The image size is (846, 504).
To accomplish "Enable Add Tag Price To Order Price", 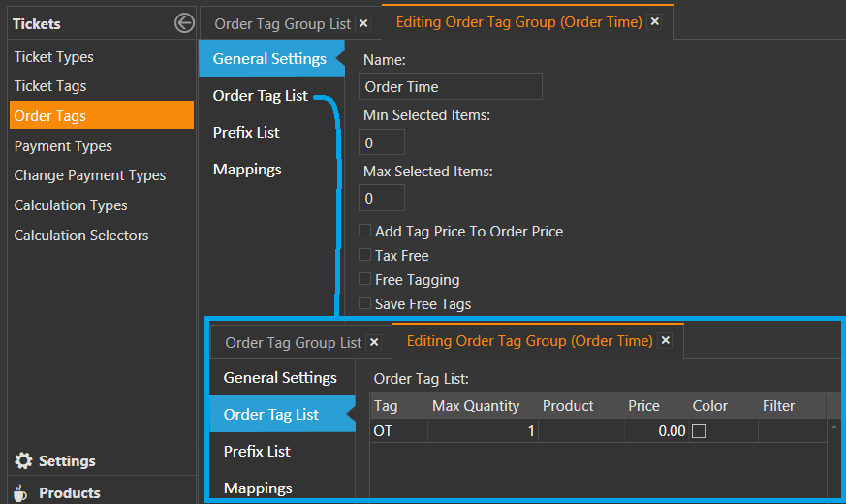I will [x=364, y=232].
